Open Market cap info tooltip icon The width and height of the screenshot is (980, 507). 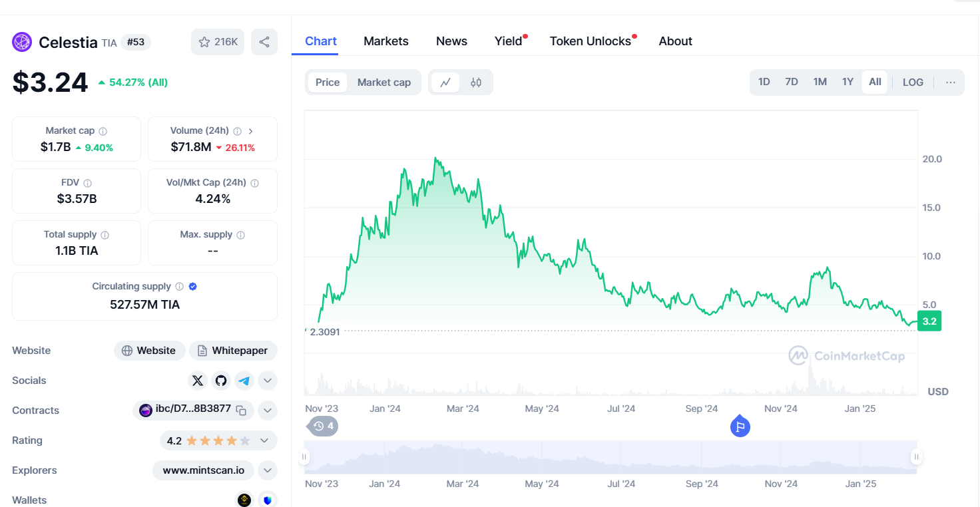(x=103, y=131)
